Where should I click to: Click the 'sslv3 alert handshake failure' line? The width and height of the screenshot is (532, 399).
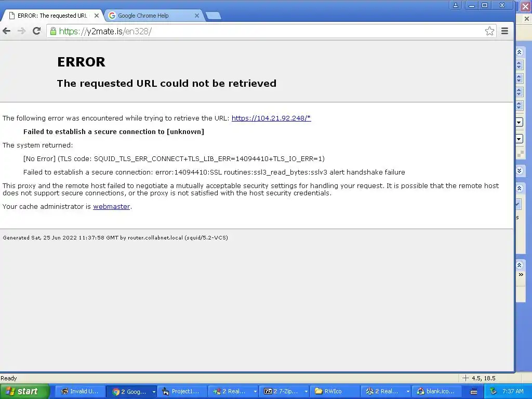(x=214, y=172)
